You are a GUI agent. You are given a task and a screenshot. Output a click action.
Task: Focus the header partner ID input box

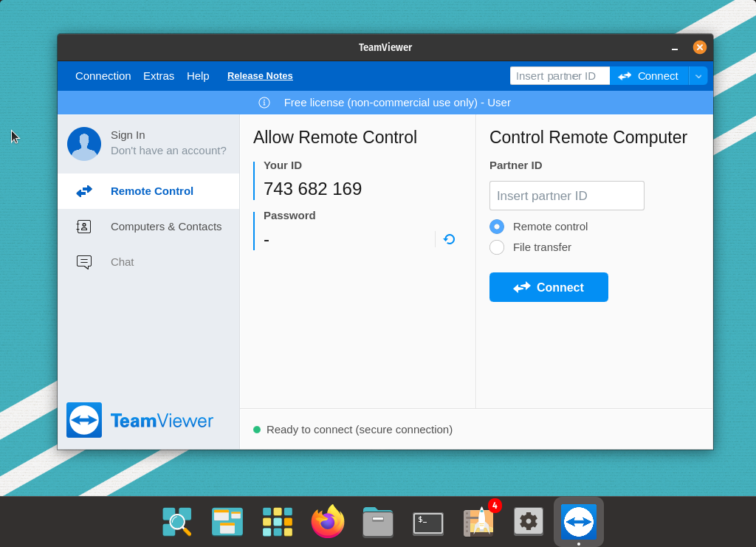(x=559, y=76)
